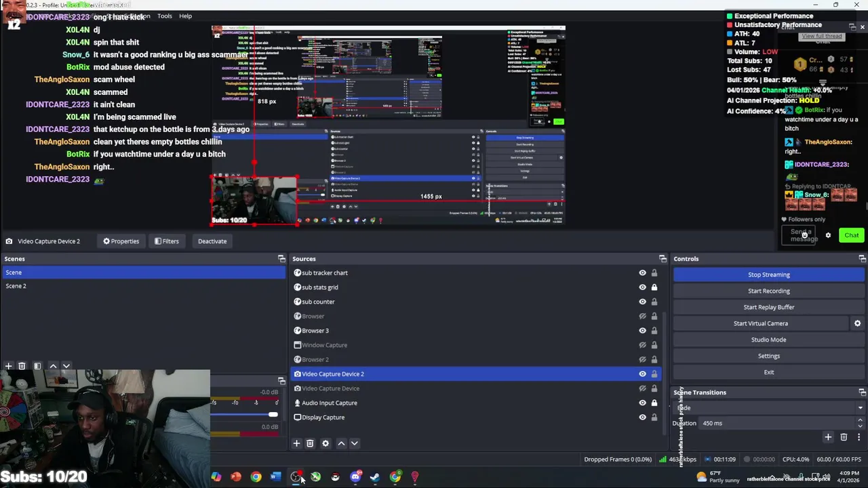The height and width of the screenshot is (488, 868).
Task: Start the Replay Buffer
Action: pos(769,307)
